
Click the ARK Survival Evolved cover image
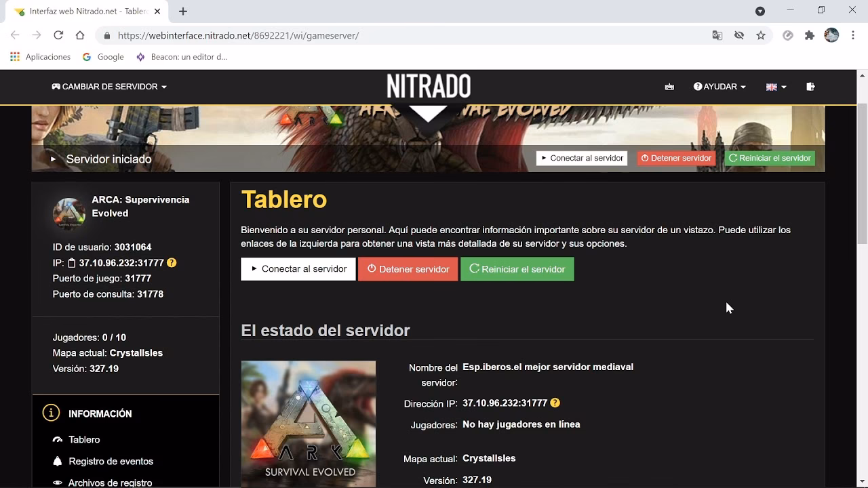(x=309, y=424)
